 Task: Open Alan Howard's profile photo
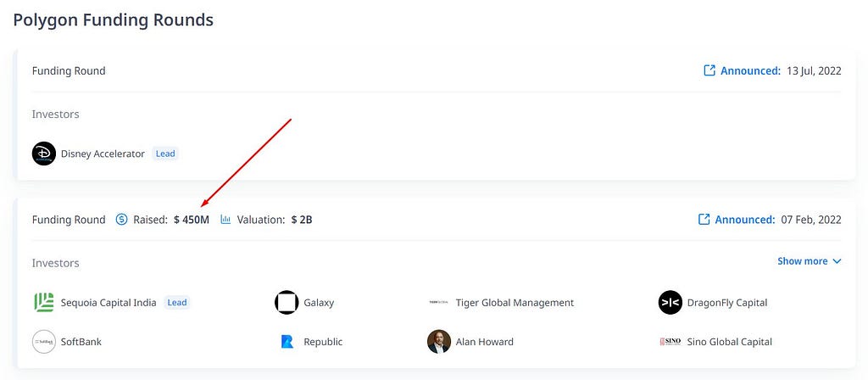tap(439, 342)
